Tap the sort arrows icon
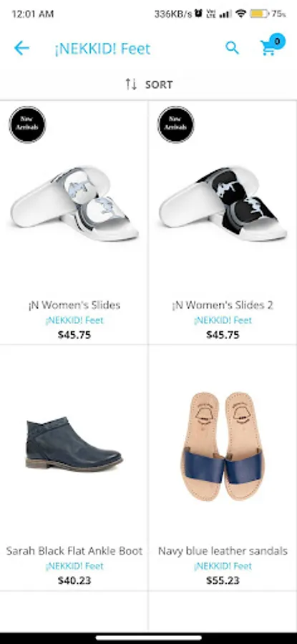297x644 pixels. click(x=131, y=84)
